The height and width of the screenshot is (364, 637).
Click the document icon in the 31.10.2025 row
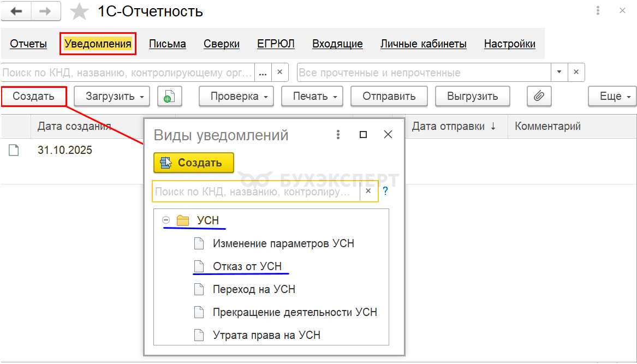(x=14, y=150)
